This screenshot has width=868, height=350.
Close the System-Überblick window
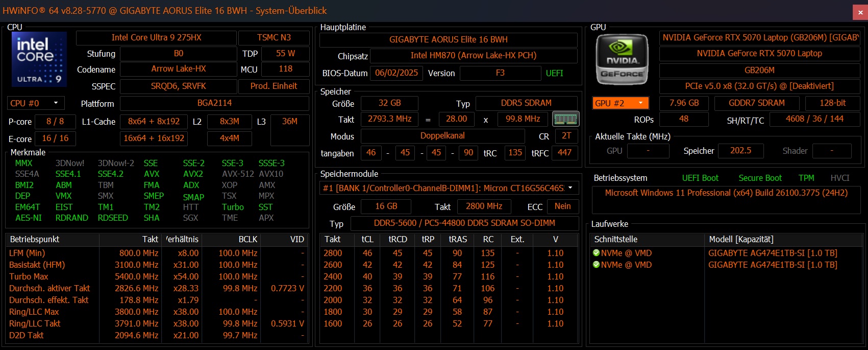[x=860, y=12]
